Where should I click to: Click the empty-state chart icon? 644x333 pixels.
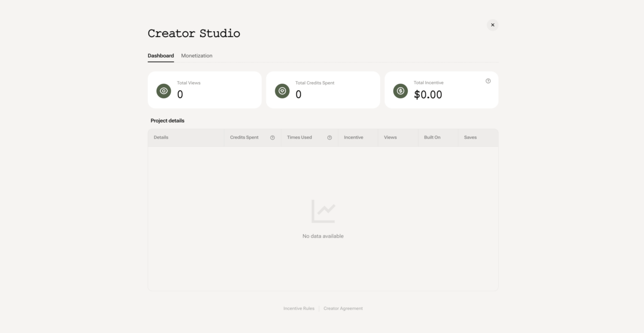323,211
